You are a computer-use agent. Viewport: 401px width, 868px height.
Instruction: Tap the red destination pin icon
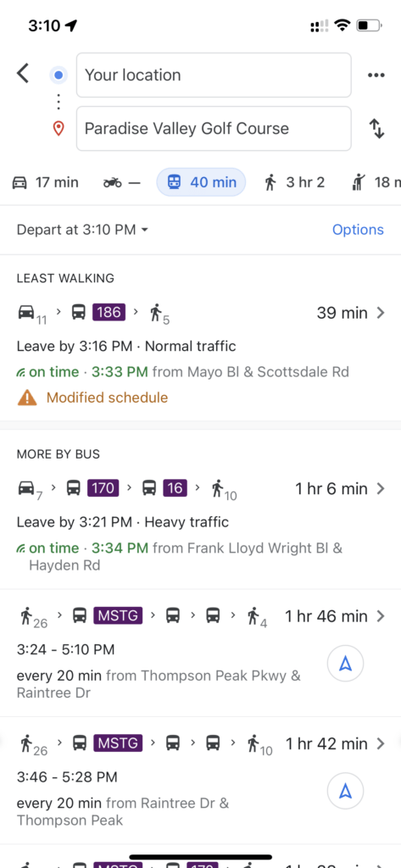point(58,129)
